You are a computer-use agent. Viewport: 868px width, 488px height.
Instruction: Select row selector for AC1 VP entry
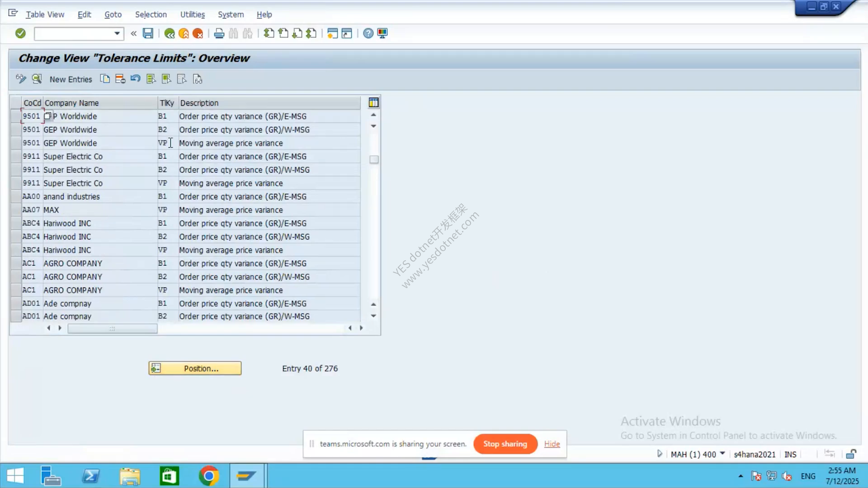[16, 290]
